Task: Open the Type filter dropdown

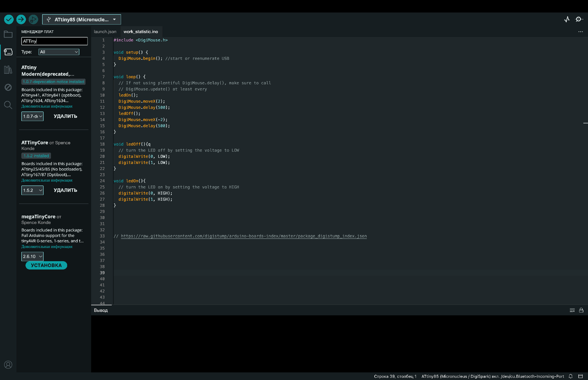Action: pyautogui.click(x=59, y=51)
